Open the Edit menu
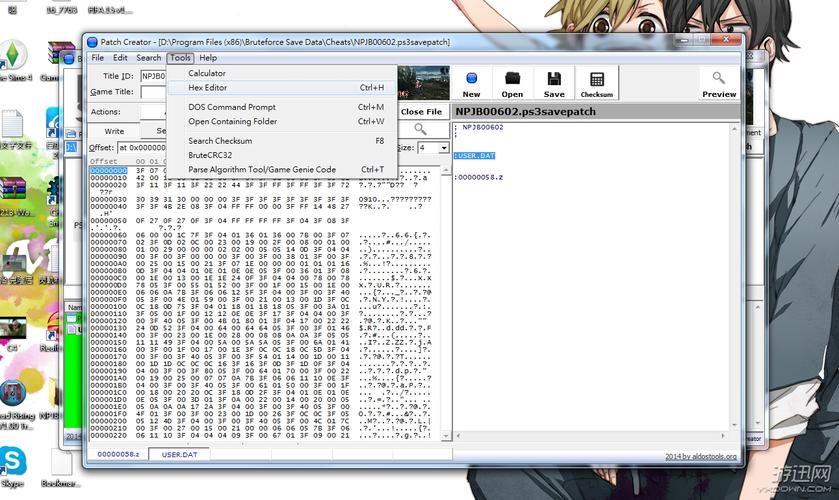 coord(120,58)
